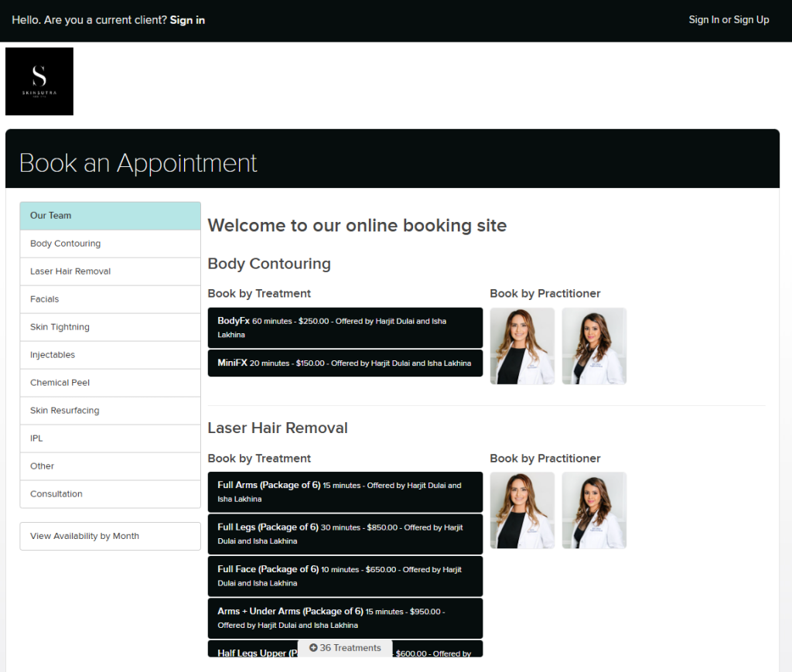Choose first practitioner photo under Laser Hair Removal
Viewport: 792px width, 672px height.
522,510
